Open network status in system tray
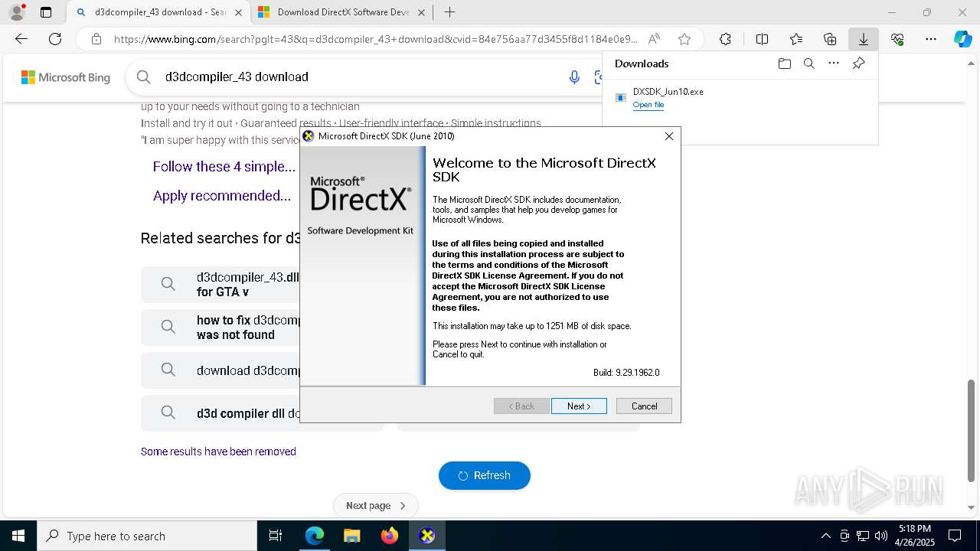980x551 pixels. [x=862, y=536]
